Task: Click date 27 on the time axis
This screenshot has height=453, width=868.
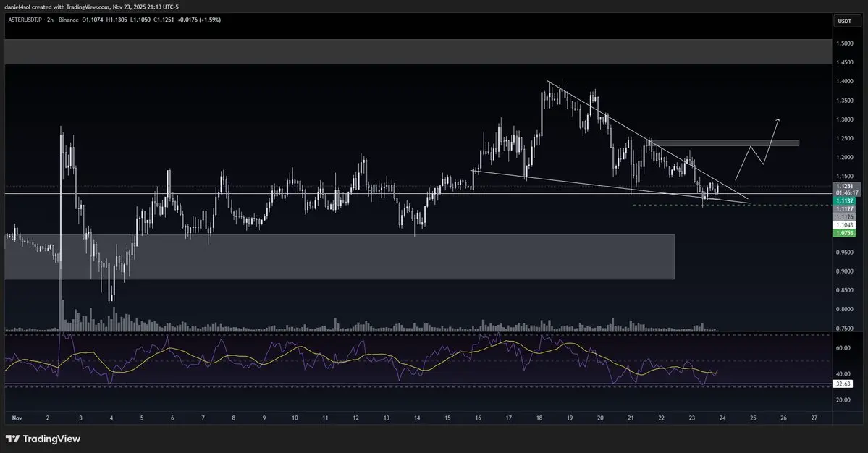Action: tap(814, 418)
